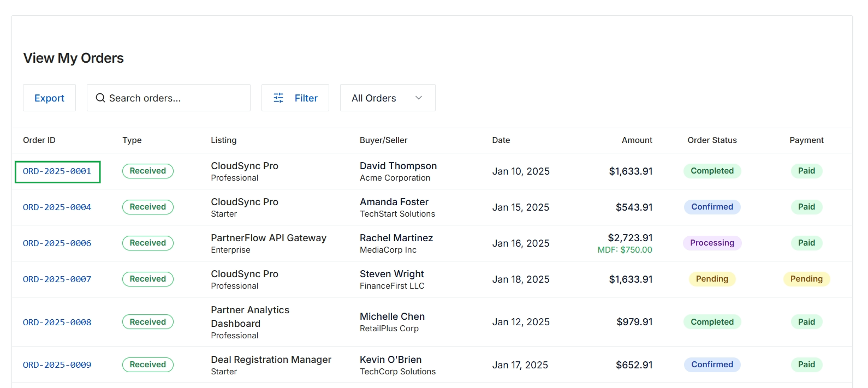The image size is (868, 388).
Task: Click the All Orders dropdown chevron
Action: [x=419, y=98]
